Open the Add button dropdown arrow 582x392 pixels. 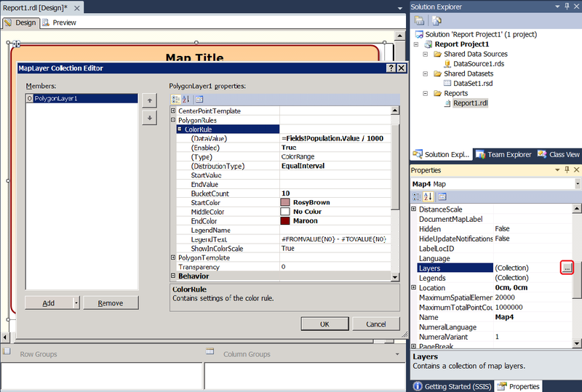[x=76, y=303]
